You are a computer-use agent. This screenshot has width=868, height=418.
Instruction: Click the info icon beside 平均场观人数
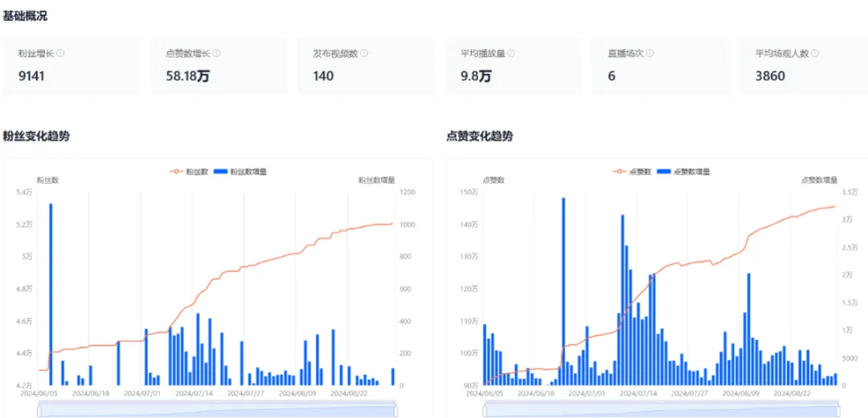(815, 54)
